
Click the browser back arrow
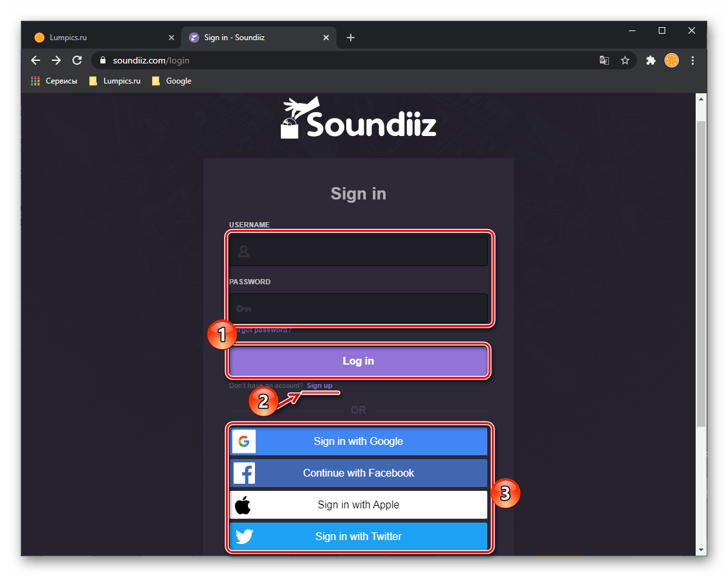pyautogui.click(x=36, y=60)
